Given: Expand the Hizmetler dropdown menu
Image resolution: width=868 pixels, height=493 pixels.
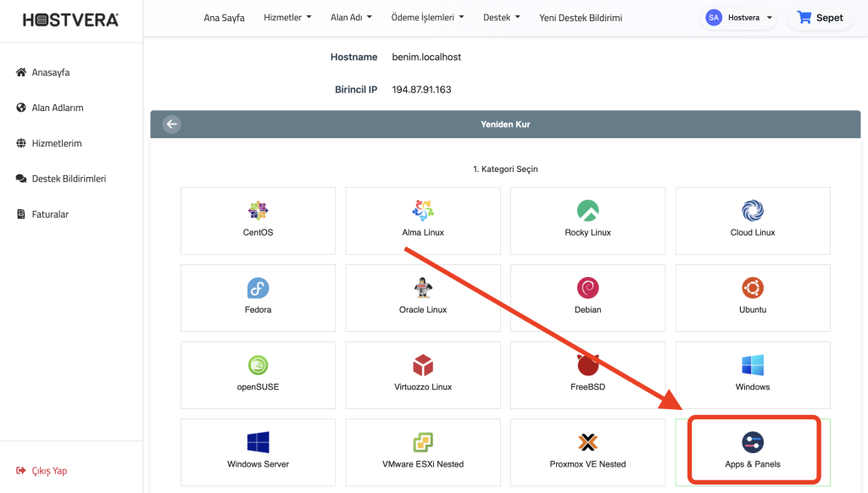Looking at the screenshot, I should (287, 17).
